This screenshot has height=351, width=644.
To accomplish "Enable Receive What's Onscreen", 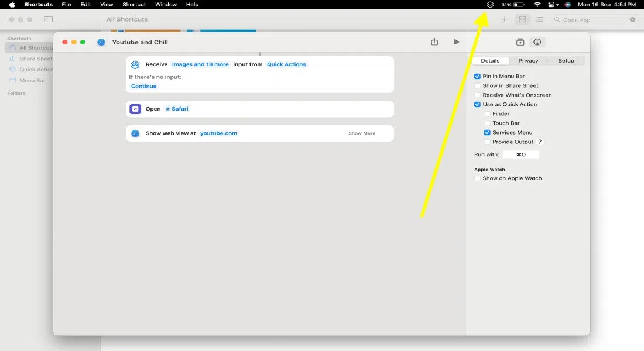I will [477, 95].
